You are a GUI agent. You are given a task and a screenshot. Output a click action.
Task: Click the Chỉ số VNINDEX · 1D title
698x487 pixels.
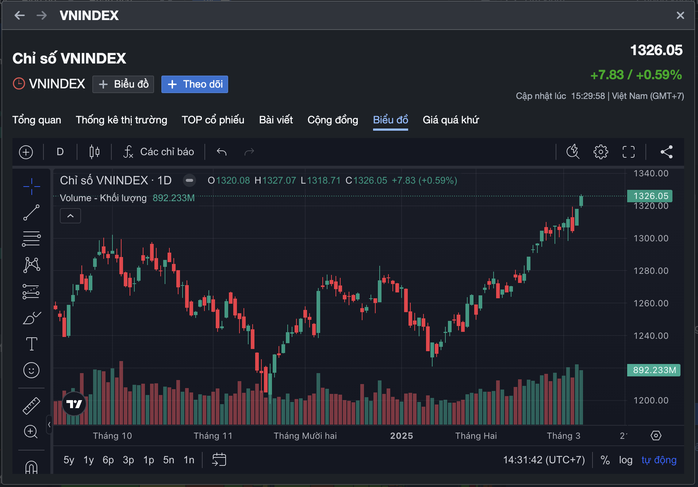116,181
